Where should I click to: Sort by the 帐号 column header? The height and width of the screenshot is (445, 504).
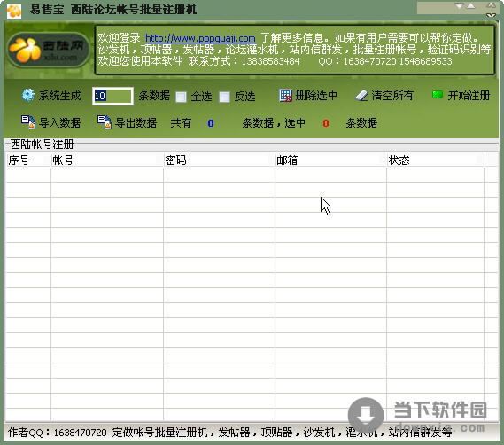click(107, 160)
